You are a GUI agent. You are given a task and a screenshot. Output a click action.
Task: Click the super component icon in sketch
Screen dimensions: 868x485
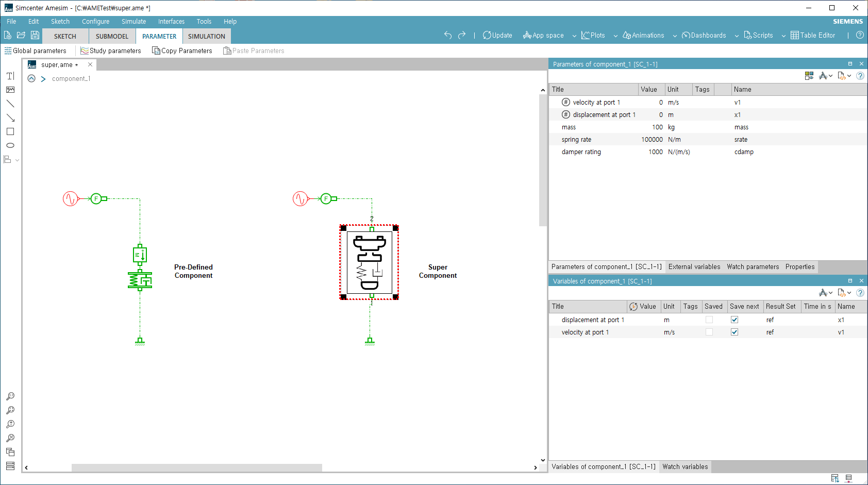click(x=370, y=262)
